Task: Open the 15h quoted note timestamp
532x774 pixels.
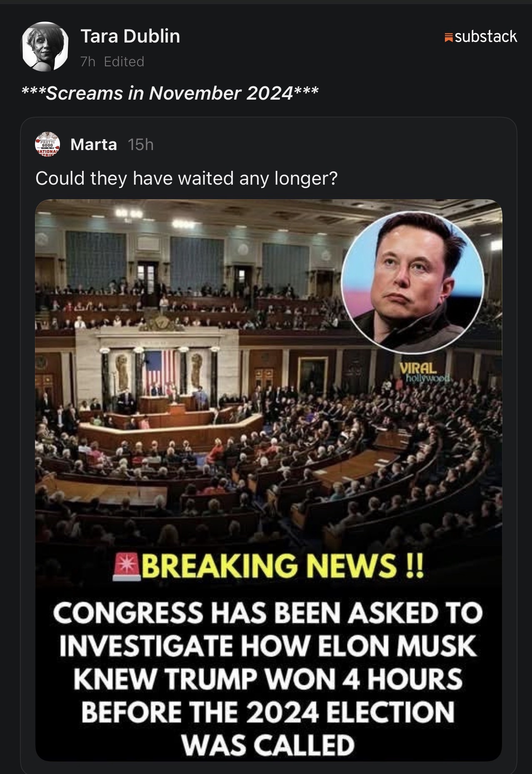Action: (x=141, y=145)
